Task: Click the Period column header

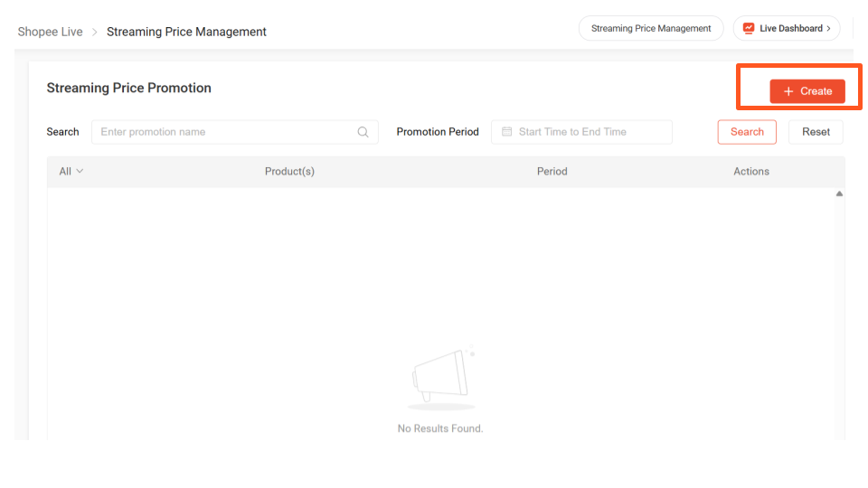Action: pyautogui.click(x=552, y=172)
